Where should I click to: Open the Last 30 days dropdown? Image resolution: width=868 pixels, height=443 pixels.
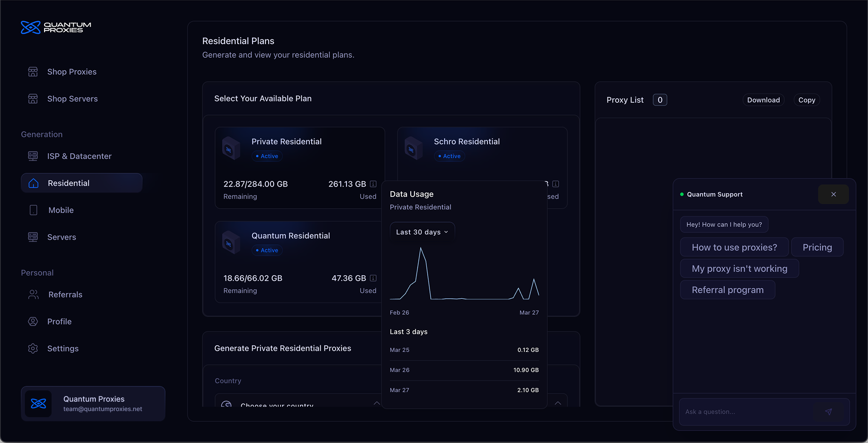[422, 231]
